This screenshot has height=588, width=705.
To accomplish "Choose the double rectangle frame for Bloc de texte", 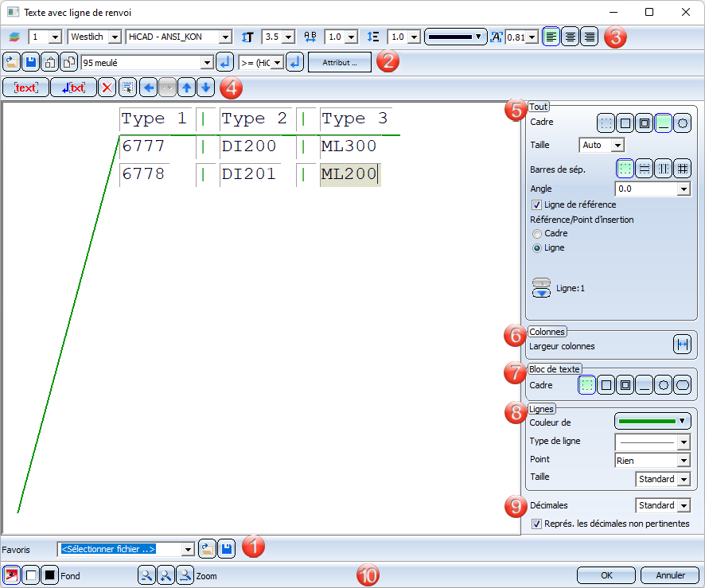I will pyautogui.click(x=625, y=385).
